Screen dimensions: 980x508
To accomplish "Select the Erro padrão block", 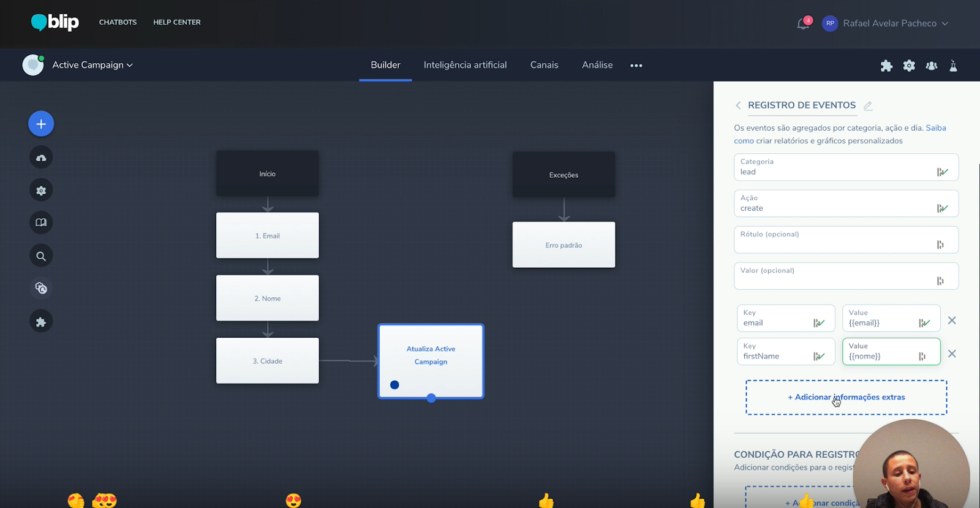I will [x=563, y=245].
